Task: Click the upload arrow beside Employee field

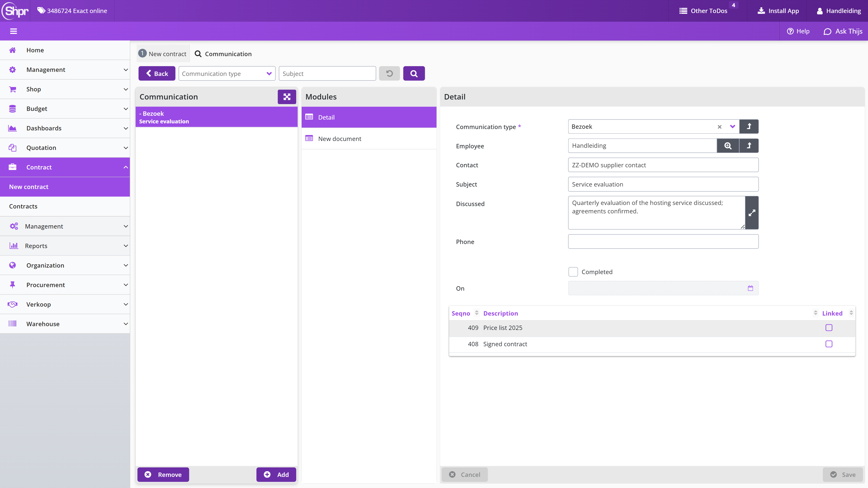Action: tap(749, 146)
